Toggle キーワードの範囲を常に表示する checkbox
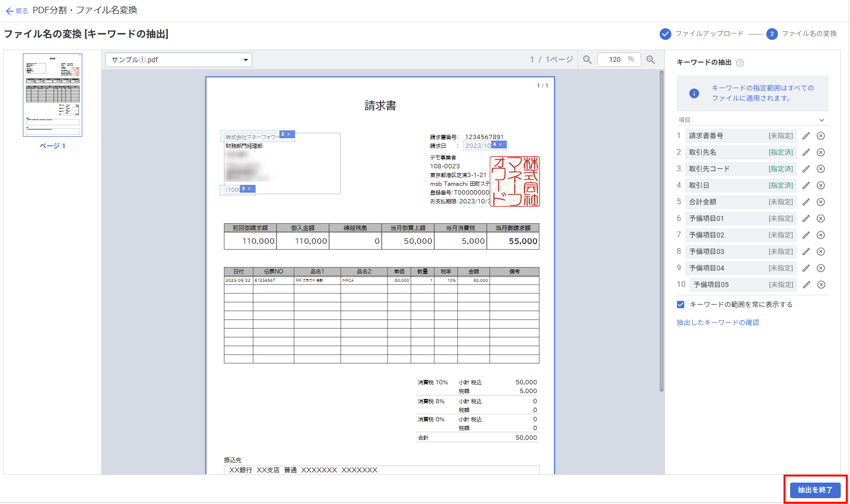Image resolution: width=850 pixels, height=504 pixels. [x=681, y=305]
